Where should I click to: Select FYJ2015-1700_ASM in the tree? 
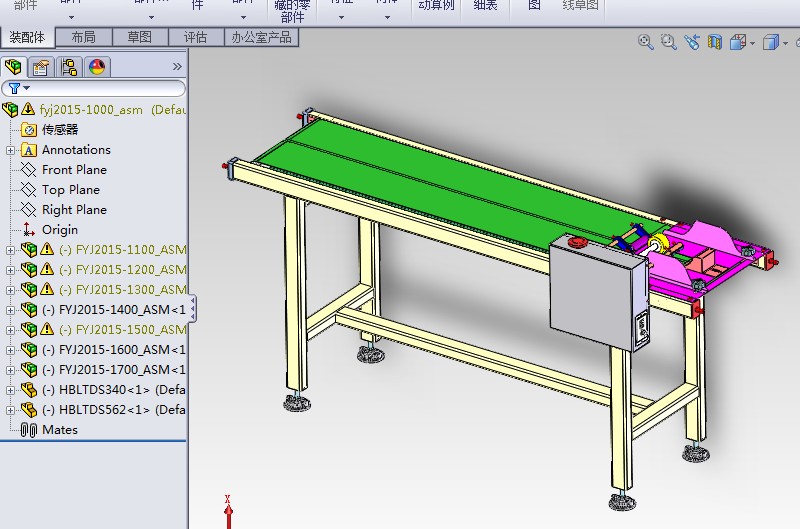click(114, 370)
